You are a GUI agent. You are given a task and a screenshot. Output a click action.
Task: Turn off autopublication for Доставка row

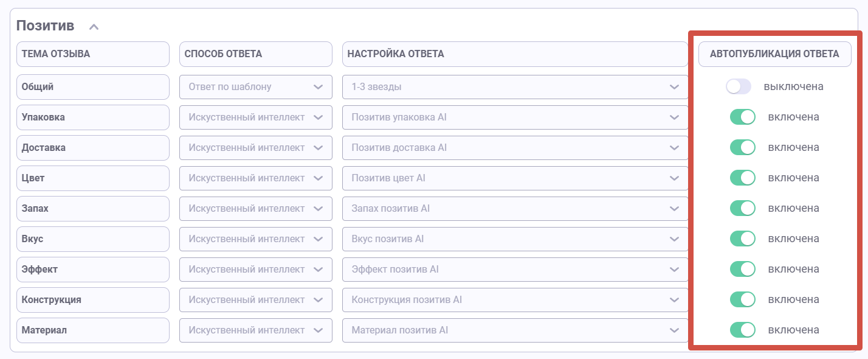click(742, 147)
